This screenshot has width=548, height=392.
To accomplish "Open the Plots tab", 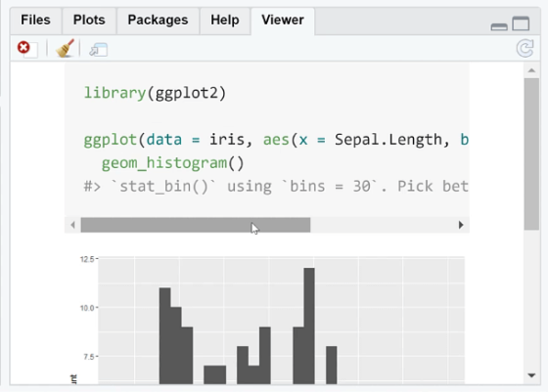I will 89,20.
